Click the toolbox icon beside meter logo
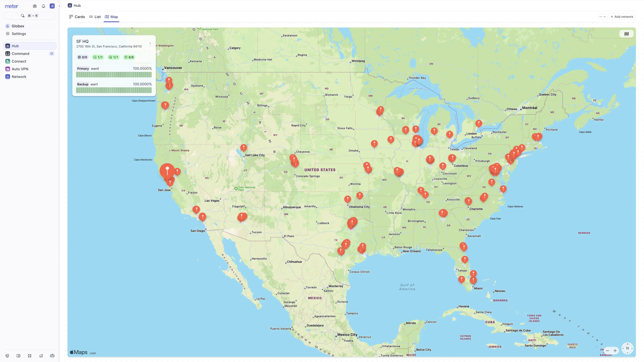Viewport: 644px width, 362px height. (x=35, y=6)
